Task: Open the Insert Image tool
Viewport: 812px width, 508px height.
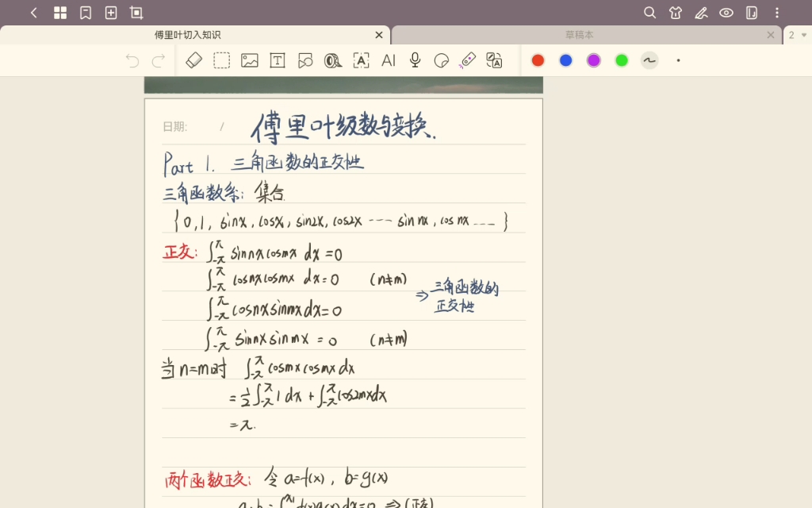Action: point(250,60)
